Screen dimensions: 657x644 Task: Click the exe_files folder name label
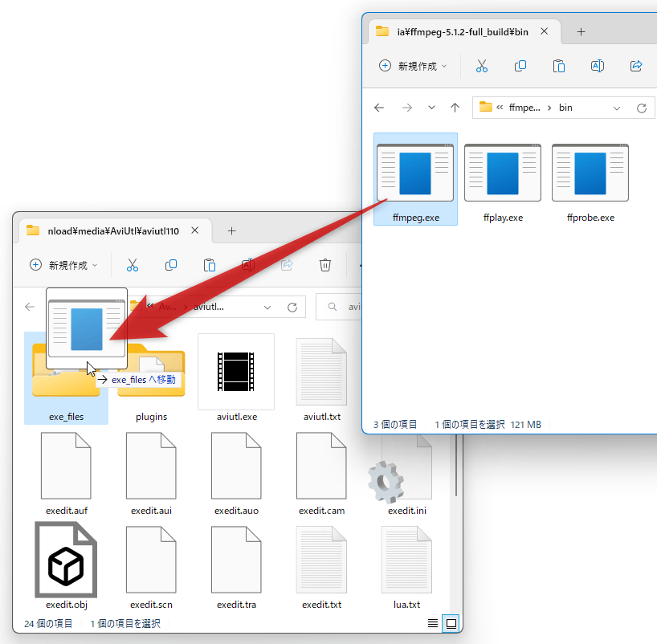tap(66, 417)
